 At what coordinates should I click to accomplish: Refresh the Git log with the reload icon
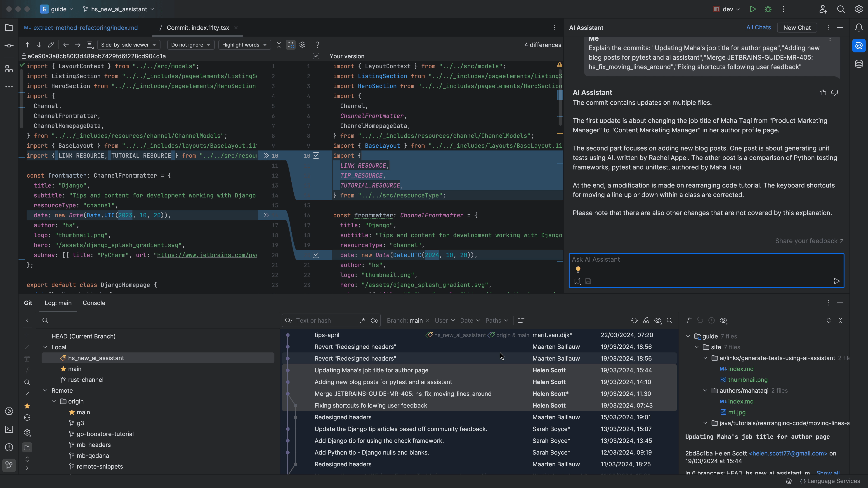click(634, 320)
